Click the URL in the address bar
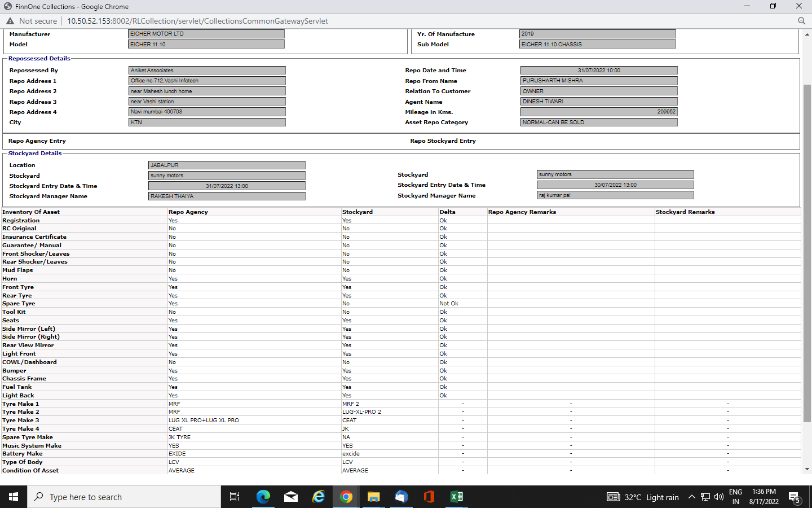The width and height of the screenshot is (812, 508). coord(197,21)
